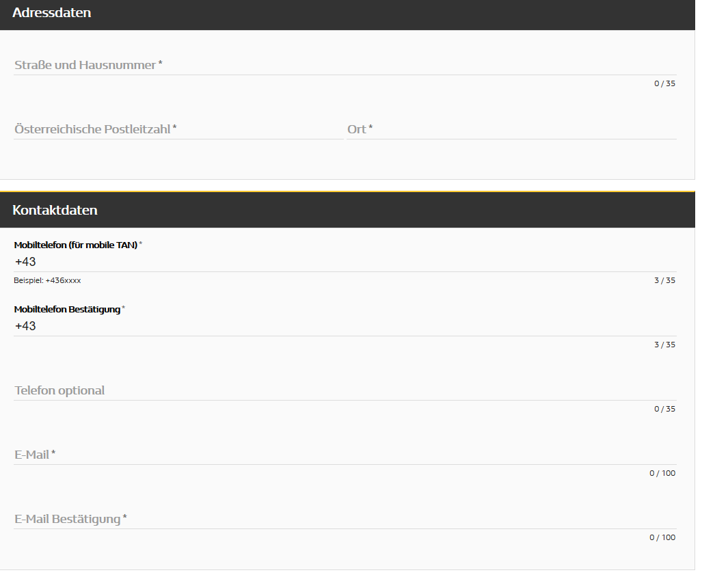Click the 0 / 100 counter under E-Mail Bestätigung
This screenshot has height=577, width=728.
coord(662,537)
